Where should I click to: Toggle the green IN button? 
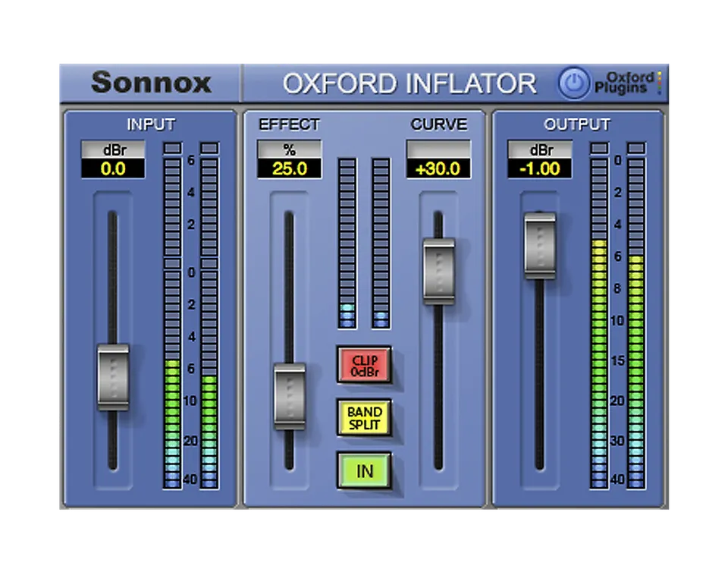[x=365, y=471]
